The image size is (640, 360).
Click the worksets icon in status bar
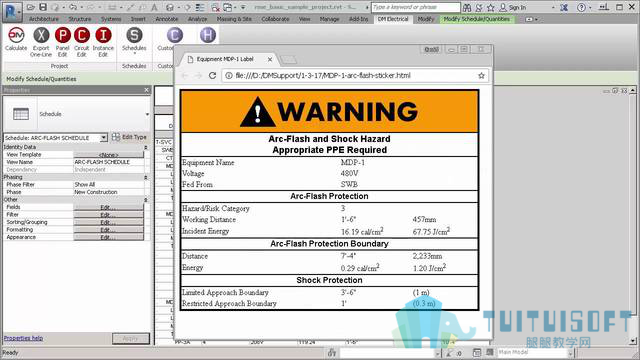(332, 353)
